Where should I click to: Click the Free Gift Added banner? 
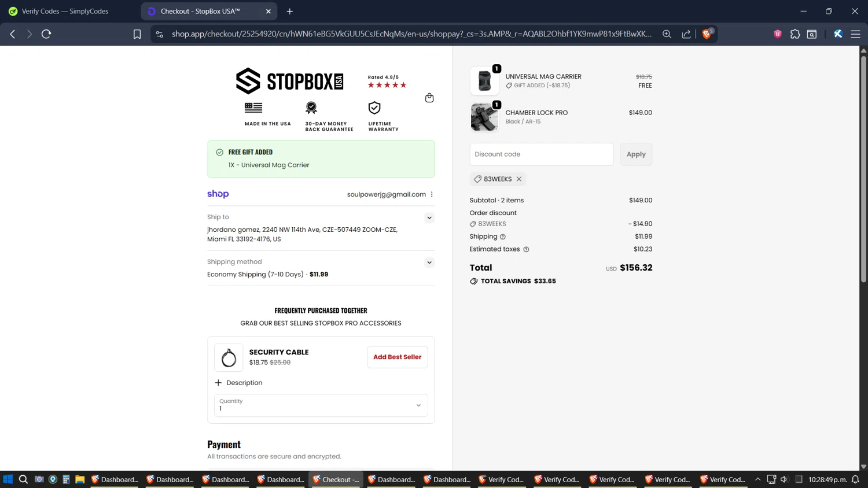click(x=321, y=159)
